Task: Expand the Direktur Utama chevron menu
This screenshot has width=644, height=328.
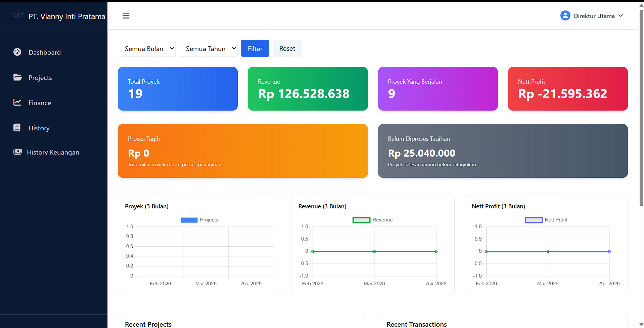Action: point(621,16)
